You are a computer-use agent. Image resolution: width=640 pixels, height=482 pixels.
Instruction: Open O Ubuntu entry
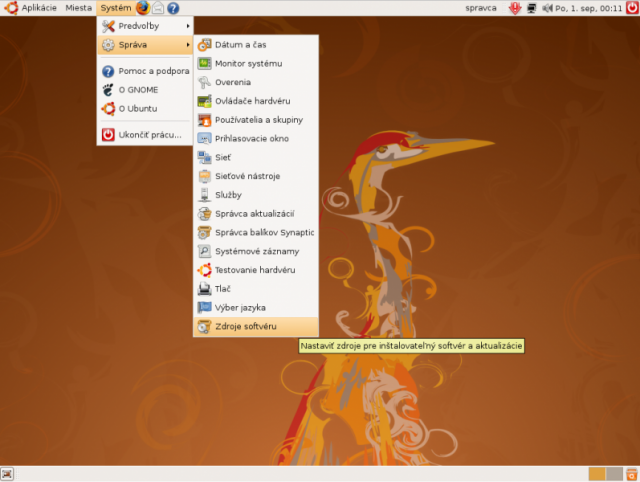(x=145, y=109)
